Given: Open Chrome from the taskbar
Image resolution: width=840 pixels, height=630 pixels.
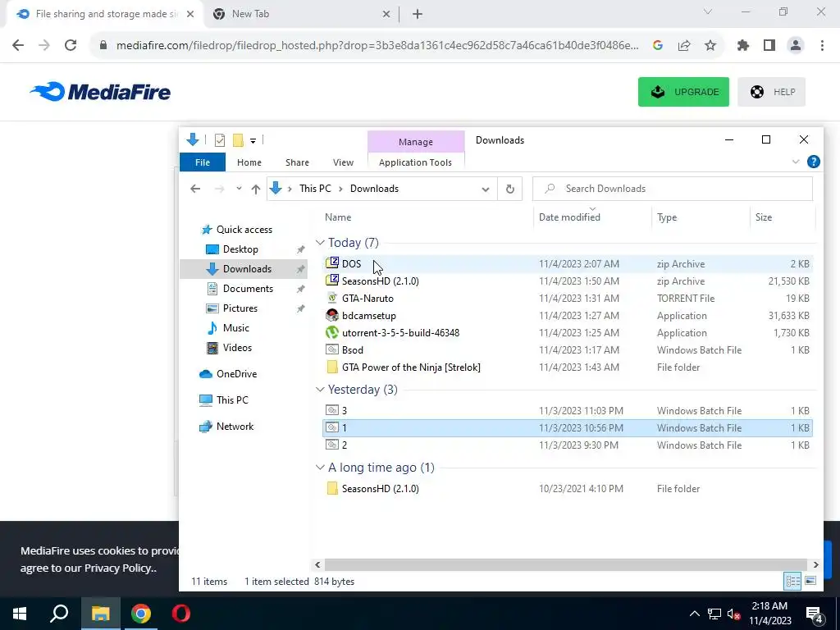Looking at the screenshot, I should [141, 614].
